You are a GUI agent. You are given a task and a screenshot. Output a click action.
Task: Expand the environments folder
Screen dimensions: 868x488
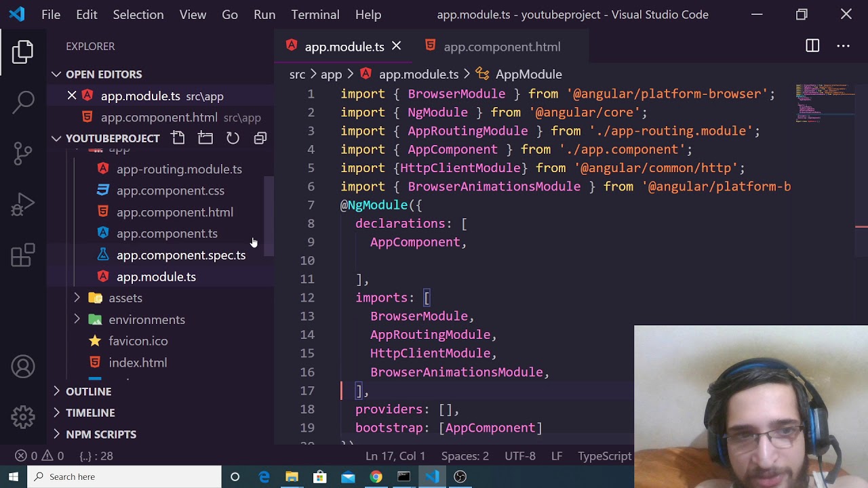coord(77,319)
